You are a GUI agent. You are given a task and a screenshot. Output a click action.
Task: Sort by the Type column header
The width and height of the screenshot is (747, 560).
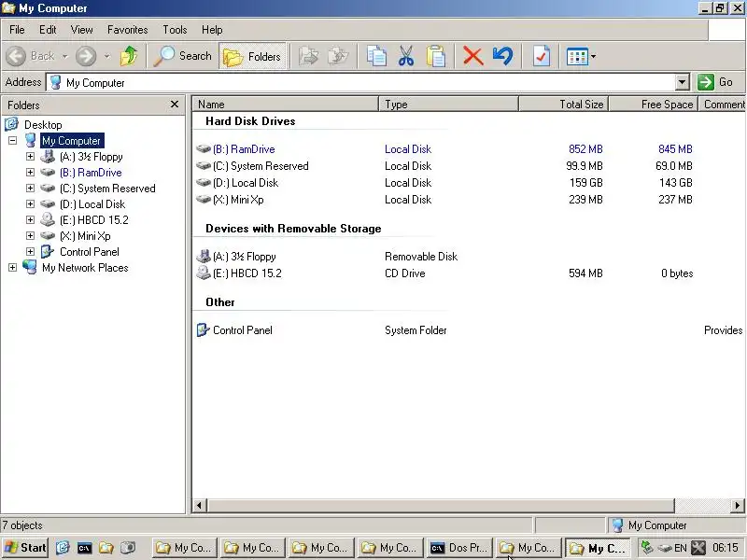click(x=449, y=104)
